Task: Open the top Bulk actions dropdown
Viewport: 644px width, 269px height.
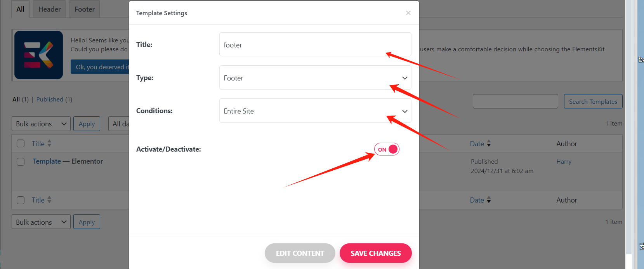Action: (x=41, y=124)
